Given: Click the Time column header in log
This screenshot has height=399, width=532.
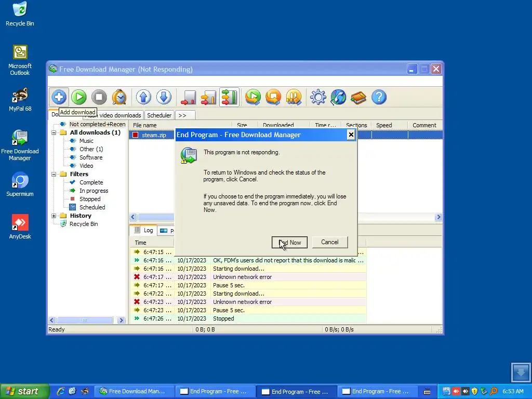Looking at the screenshot, I should [x=152, y=243].
